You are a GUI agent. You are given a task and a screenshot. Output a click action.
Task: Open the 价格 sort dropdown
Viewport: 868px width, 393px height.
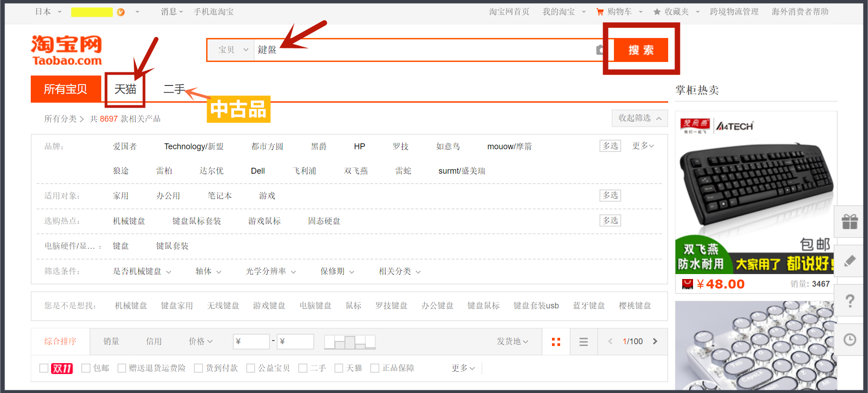click(200, 341)
